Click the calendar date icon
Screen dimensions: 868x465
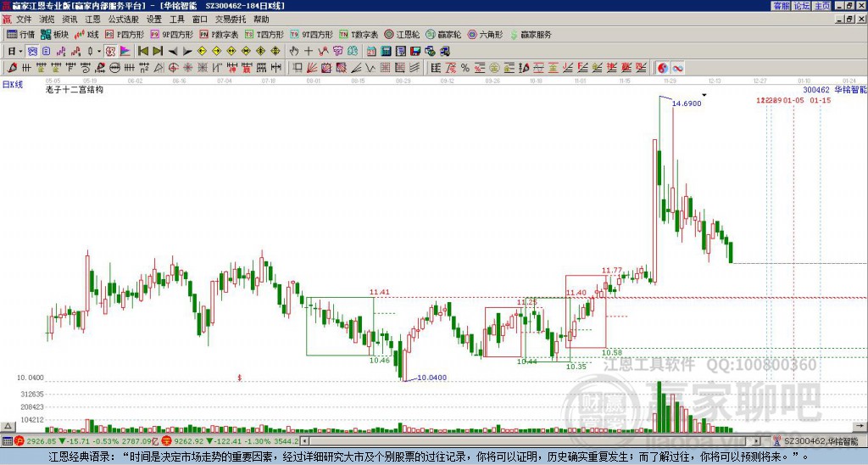[x=371, y=52]
